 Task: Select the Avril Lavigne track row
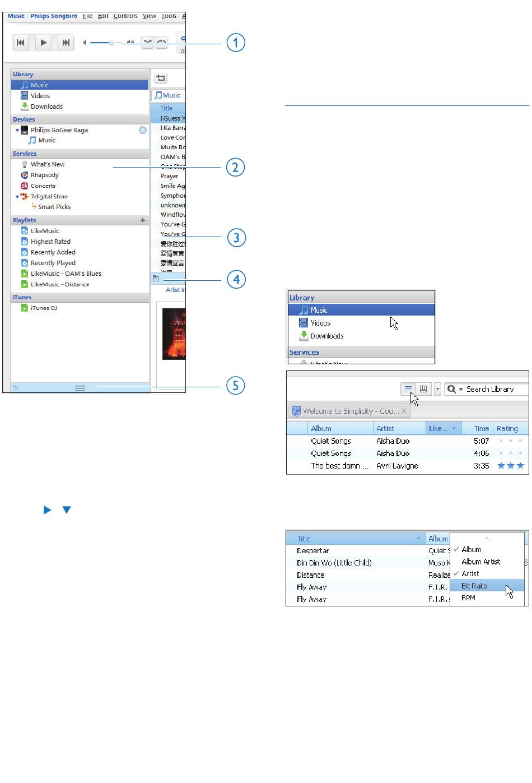pyautogui.click(x=408, y=466)
